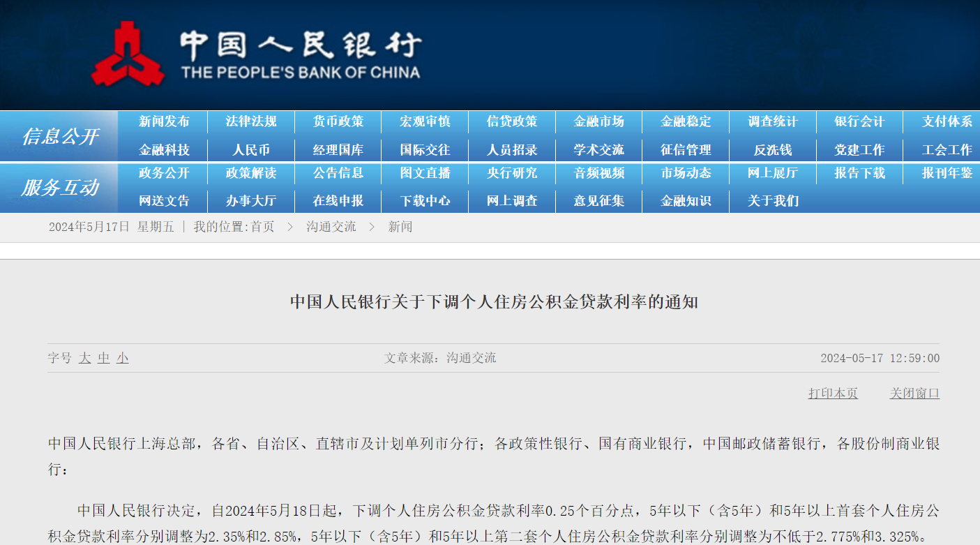Set font size to 中

pos(104,358)
